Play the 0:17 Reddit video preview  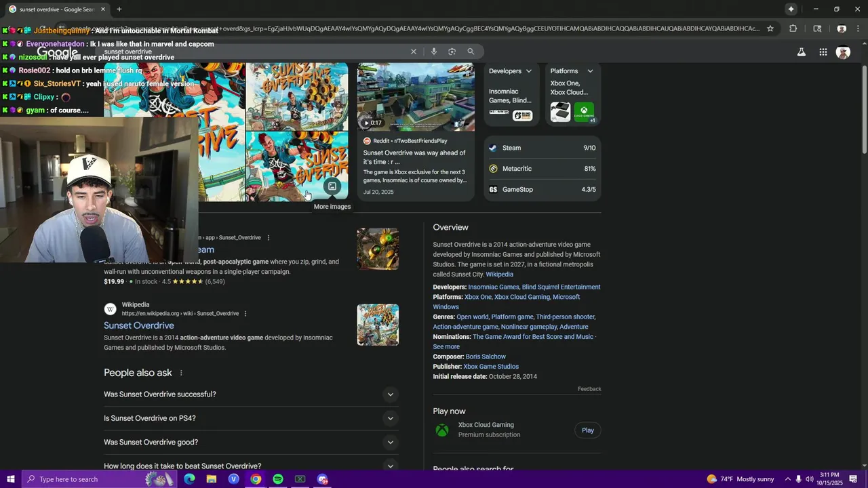click(x=370, y=123)
